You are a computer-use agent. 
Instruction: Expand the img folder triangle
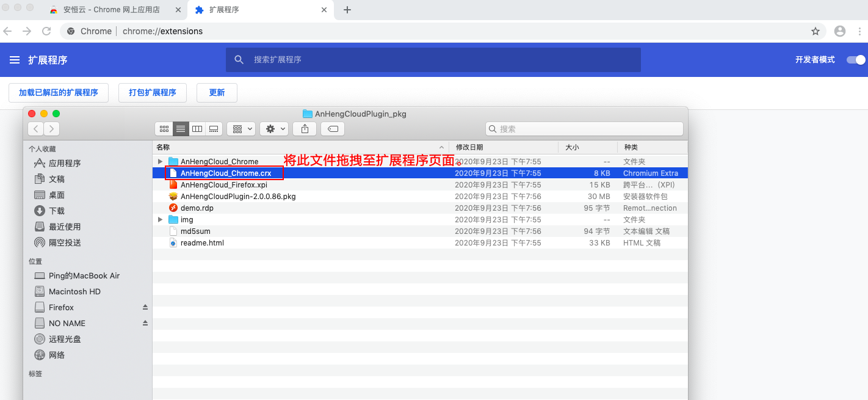[x=160, y=219]
